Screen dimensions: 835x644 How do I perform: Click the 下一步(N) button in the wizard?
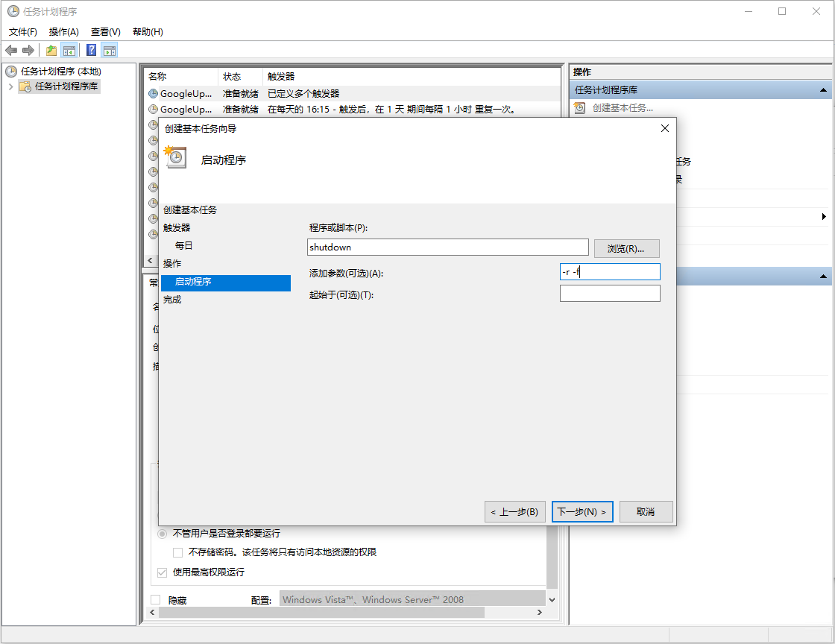[582, 512]
